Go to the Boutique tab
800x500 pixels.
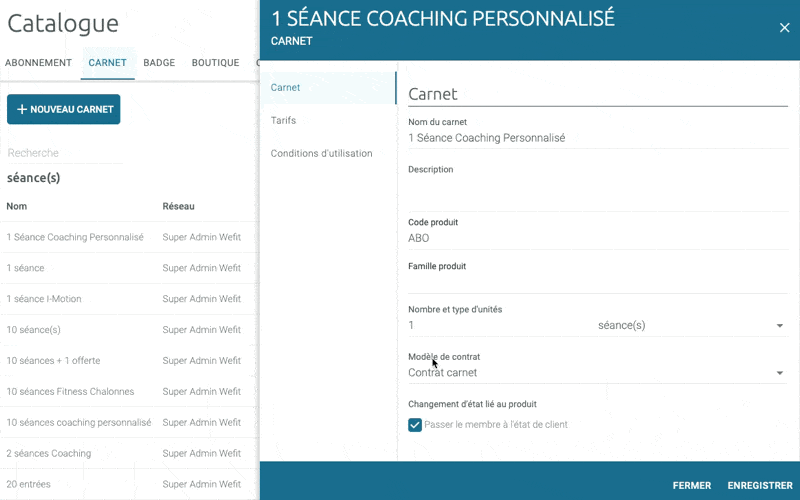click(x=215, y=63)
